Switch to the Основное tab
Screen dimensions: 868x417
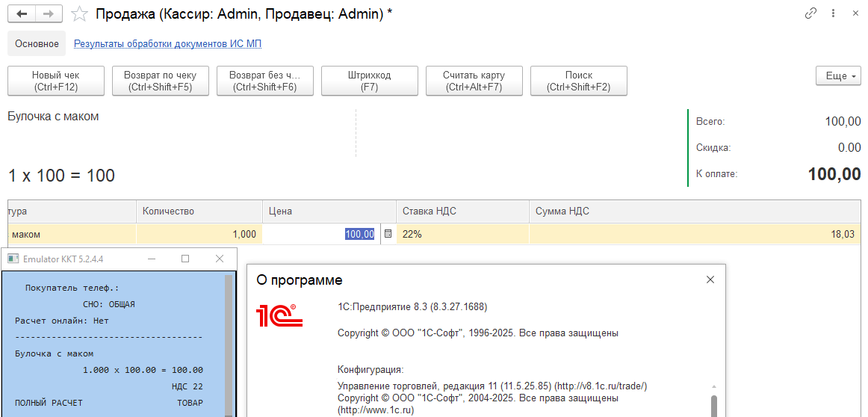point(37,44)
